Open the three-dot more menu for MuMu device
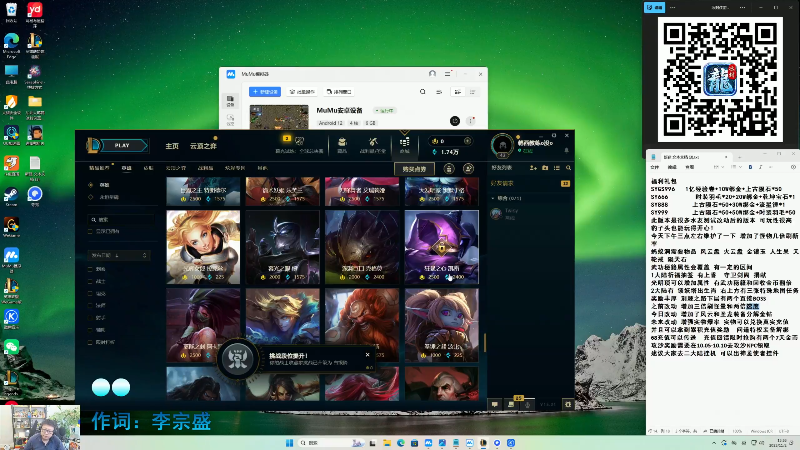The height and width of the screenshot is (450, 800). tap(470, 121)
